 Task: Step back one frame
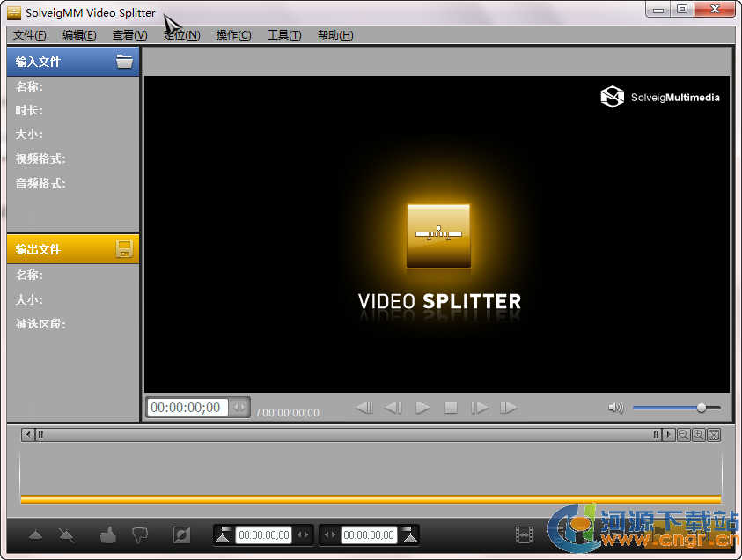pos(393,408)
